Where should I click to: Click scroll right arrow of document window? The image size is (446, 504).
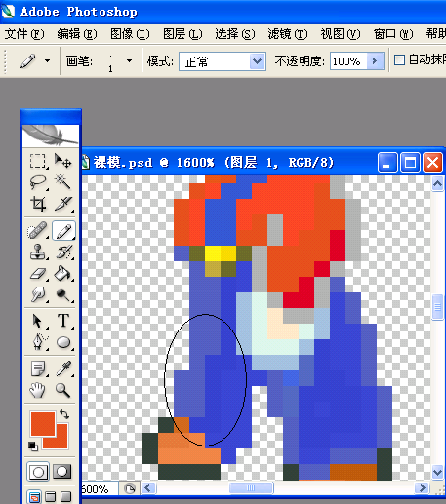422,488
